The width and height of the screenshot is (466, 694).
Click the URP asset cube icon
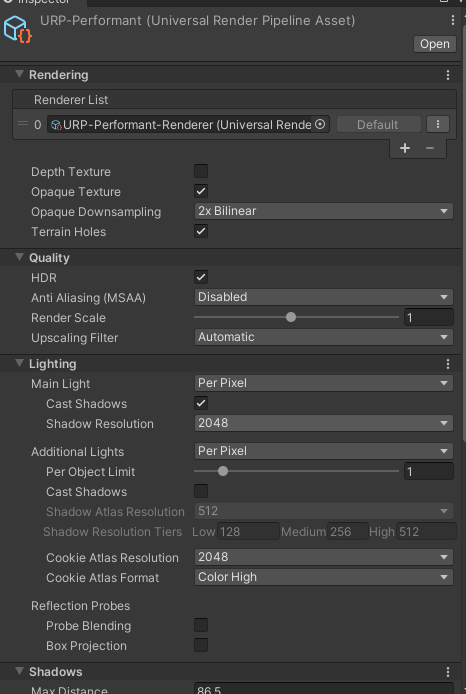(18, 29)
